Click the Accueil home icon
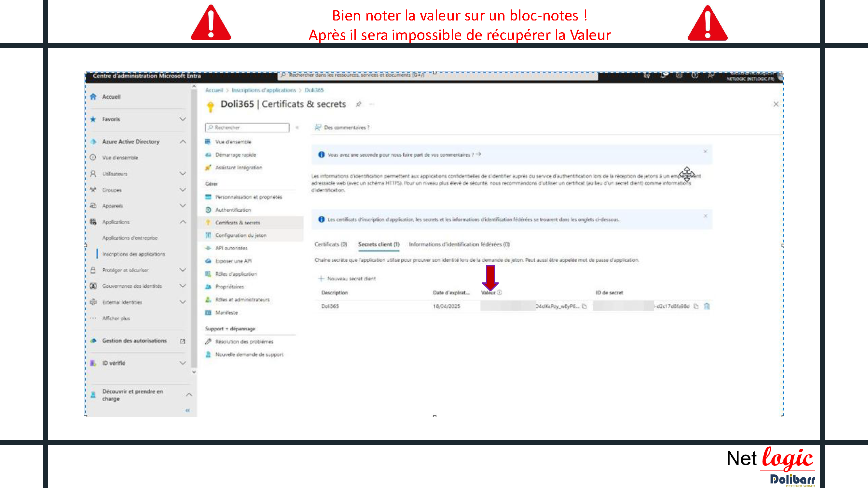 [x=93, y=97]
